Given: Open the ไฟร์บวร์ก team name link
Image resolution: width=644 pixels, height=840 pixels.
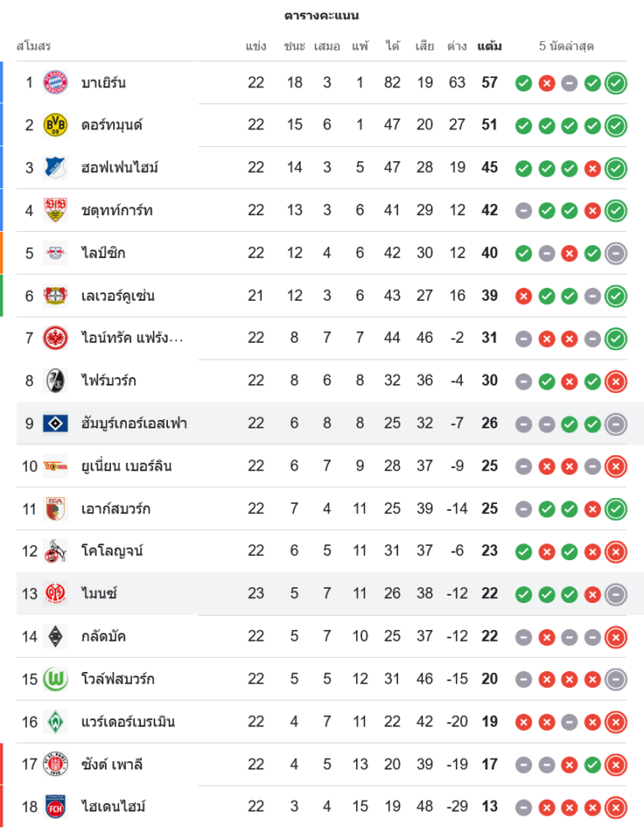Looking at the screenshot, I should (x=108, y=381).
